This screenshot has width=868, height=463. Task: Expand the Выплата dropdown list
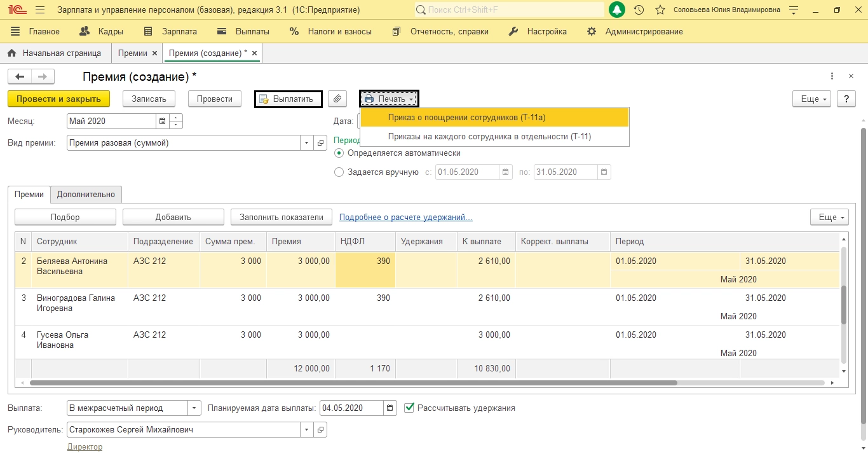pyautogui.click(x=194, y=408)
